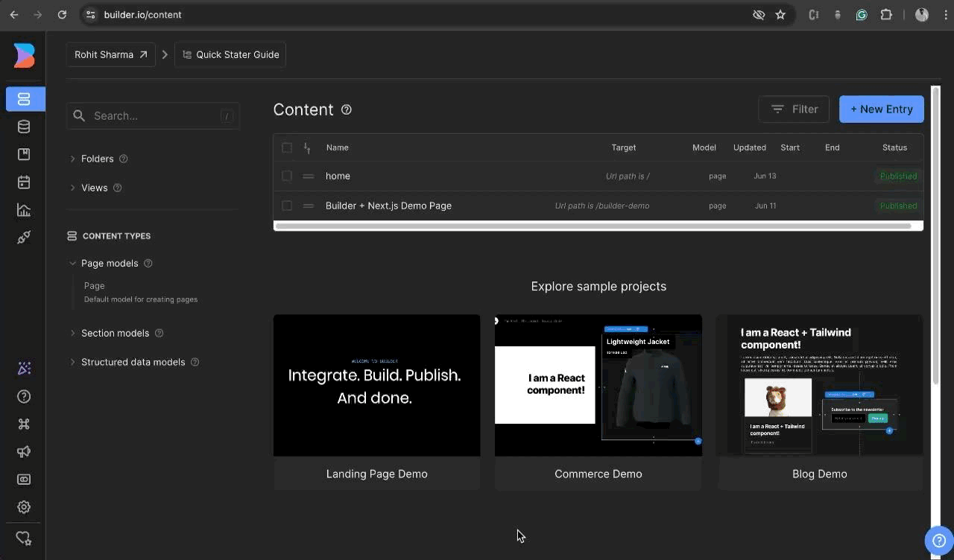Click the Updated column header
This screenshot has width=954, height=560.
coord(750,147)
